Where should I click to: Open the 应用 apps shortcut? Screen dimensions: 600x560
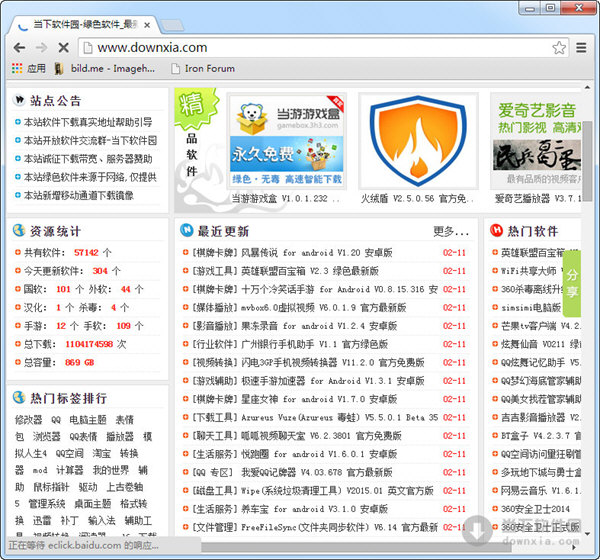[29, 69]
